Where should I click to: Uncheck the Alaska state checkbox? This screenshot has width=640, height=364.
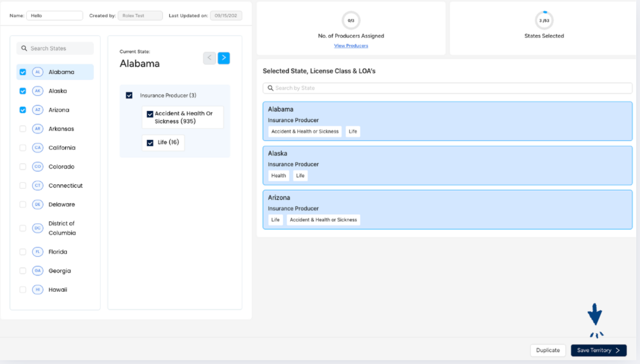[x=23, y=91]
